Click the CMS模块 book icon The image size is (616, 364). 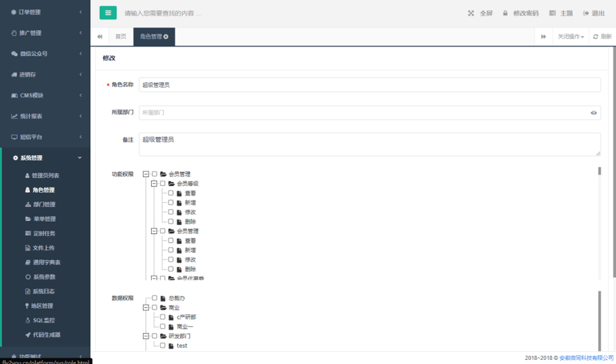coord(15,95)
